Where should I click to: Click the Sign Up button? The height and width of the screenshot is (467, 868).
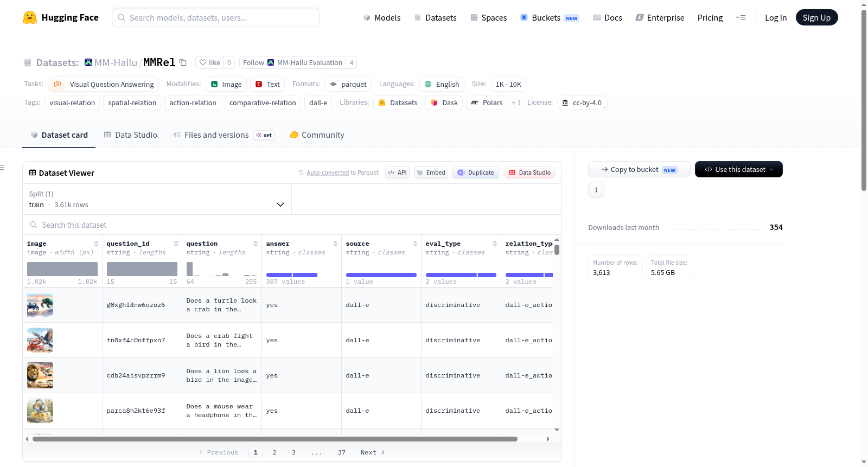pyautogui.click(x=816, y=17)
